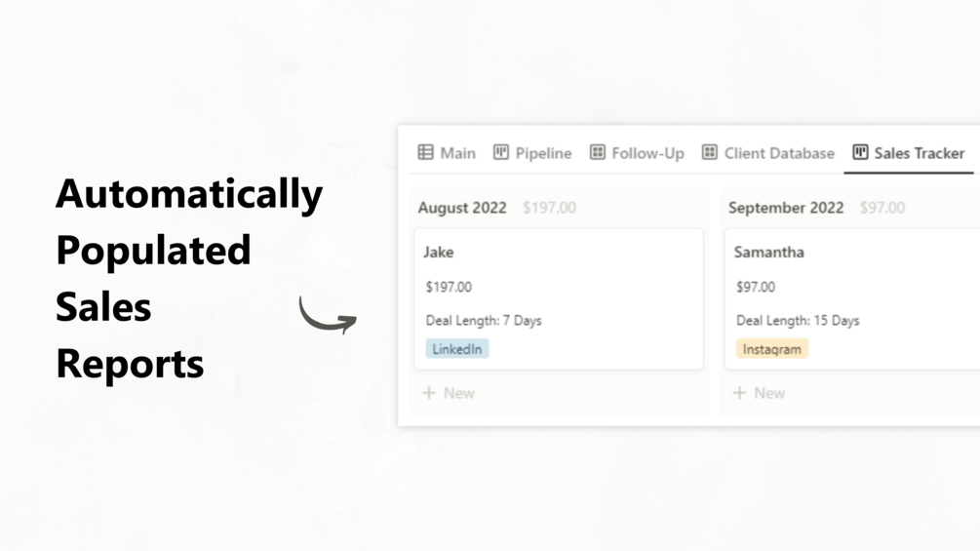Click the August 2022 group header
This screenshot has height=551, width=980.
tap(462, 208)
